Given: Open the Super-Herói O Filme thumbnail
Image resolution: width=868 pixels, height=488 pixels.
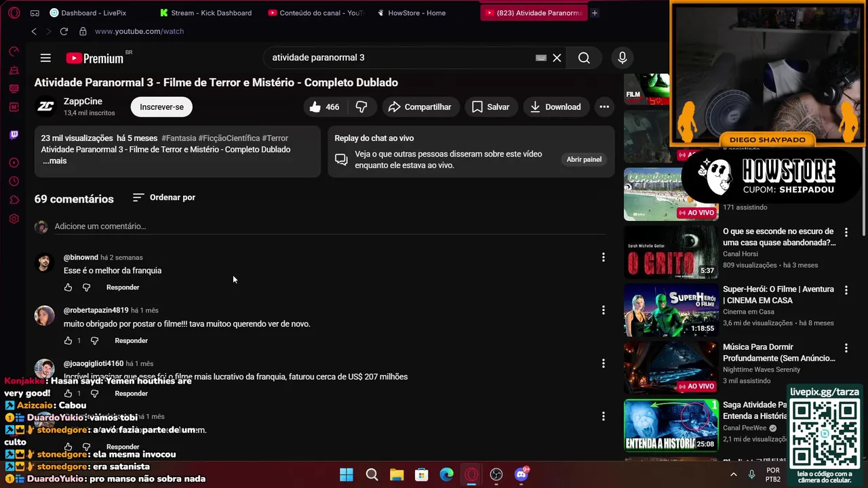Looking at the screenshot, I should tap(671, 310).
